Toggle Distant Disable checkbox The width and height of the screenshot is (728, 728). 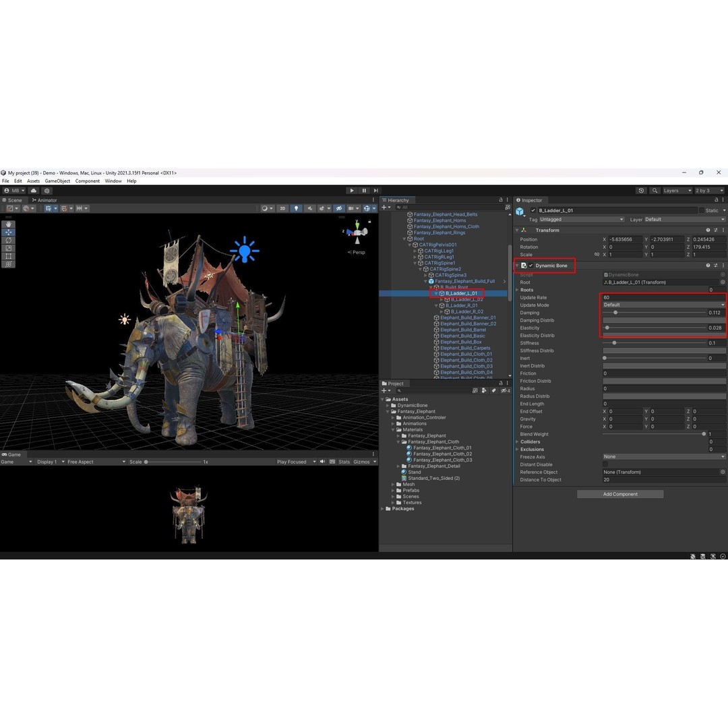click(x=605, y=464)
